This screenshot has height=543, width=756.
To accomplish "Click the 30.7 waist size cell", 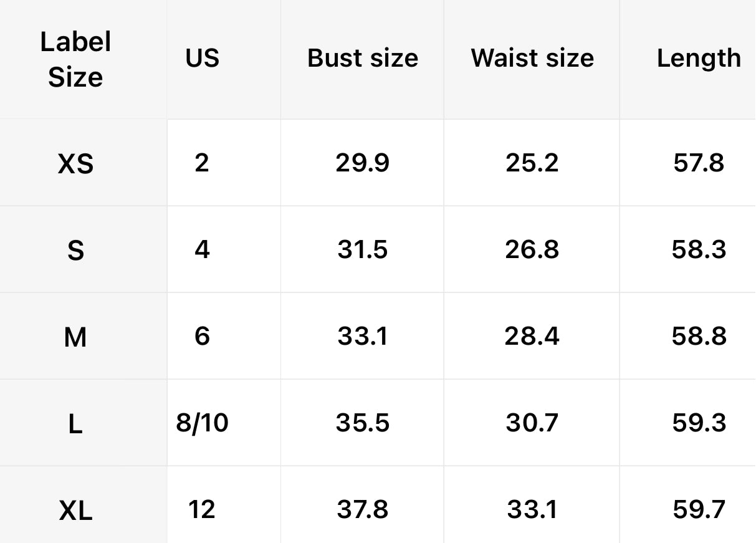I will [532, 423].
